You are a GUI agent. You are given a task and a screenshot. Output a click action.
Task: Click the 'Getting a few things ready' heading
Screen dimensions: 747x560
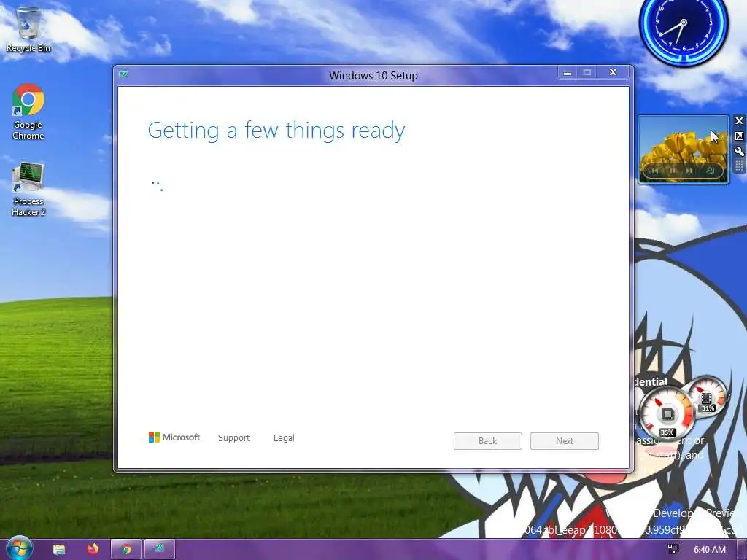pyautogui.click(x=276, y=131)
